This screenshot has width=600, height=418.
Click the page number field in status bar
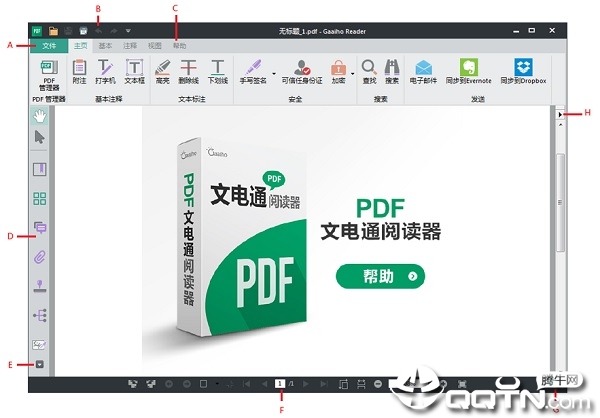280,384
